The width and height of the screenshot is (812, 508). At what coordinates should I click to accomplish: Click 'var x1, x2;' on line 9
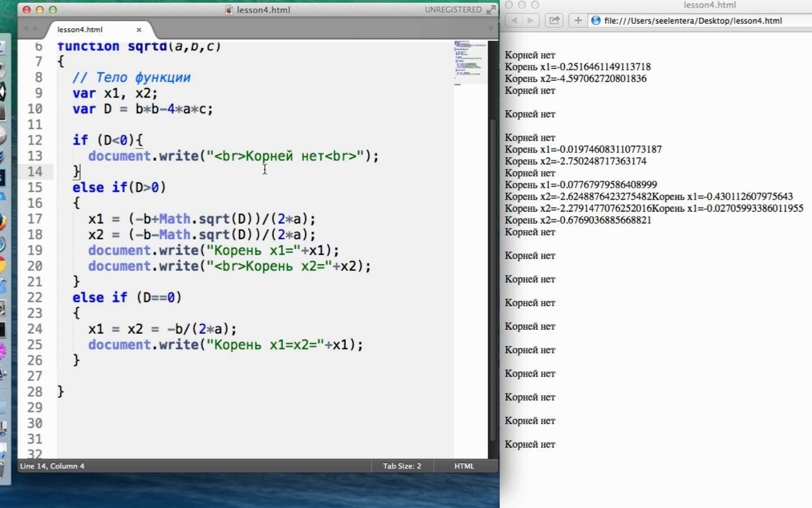pyautogui.click(x=115, y=93)
